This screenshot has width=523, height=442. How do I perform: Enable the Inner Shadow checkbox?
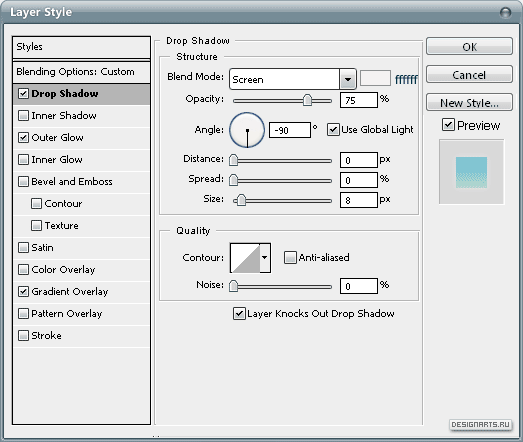click(23, 115)
